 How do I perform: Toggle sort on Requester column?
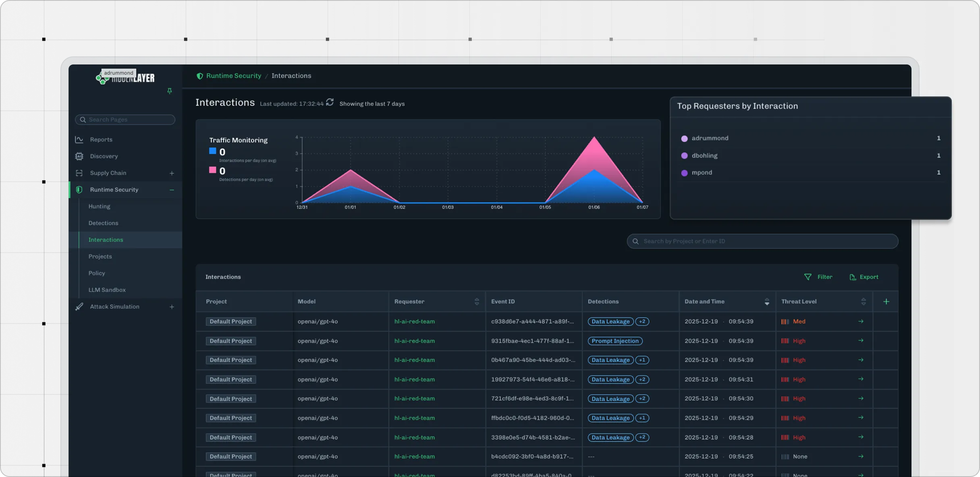(x=477, y=302)
